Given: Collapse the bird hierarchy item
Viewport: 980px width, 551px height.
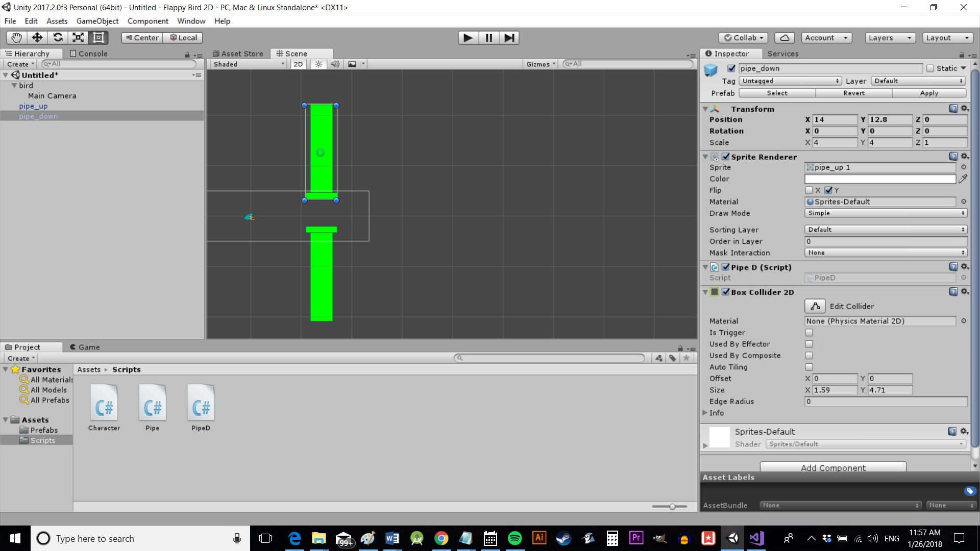Looking at the screenshot, I should 14,86.
